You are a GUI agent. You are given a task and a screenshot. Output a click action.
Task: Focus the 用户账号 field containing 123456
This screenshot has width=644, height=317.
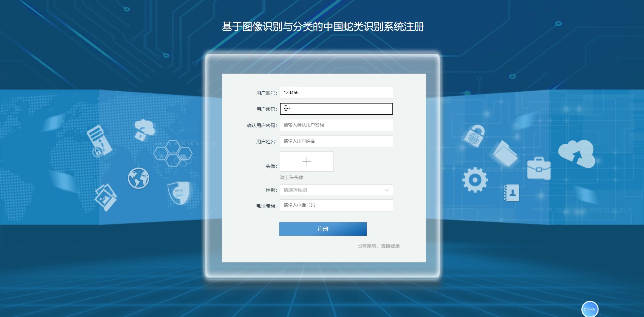point(336,93)
